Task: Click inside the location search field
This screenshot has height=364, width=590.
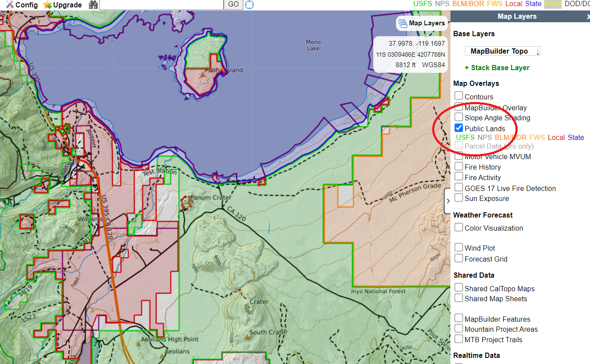Action: click(162, 4)
